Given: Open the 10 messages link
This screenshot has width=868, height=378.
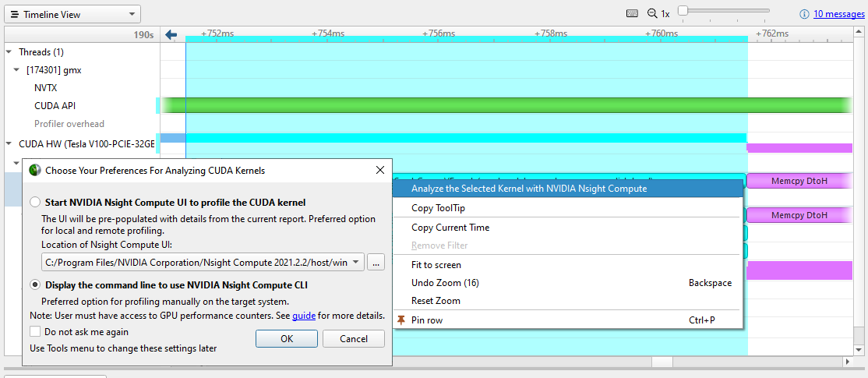Looking at the screenshot, I should [838, 14].
